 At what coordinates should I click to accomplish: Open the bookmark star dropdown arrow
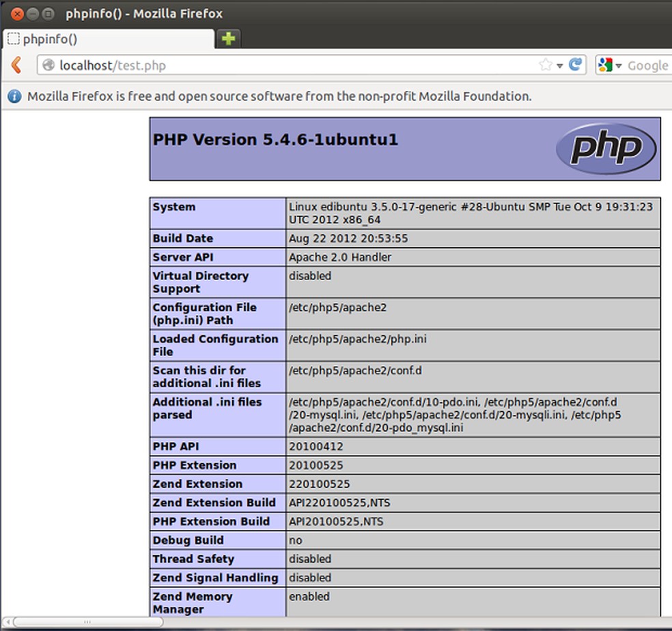560,65
